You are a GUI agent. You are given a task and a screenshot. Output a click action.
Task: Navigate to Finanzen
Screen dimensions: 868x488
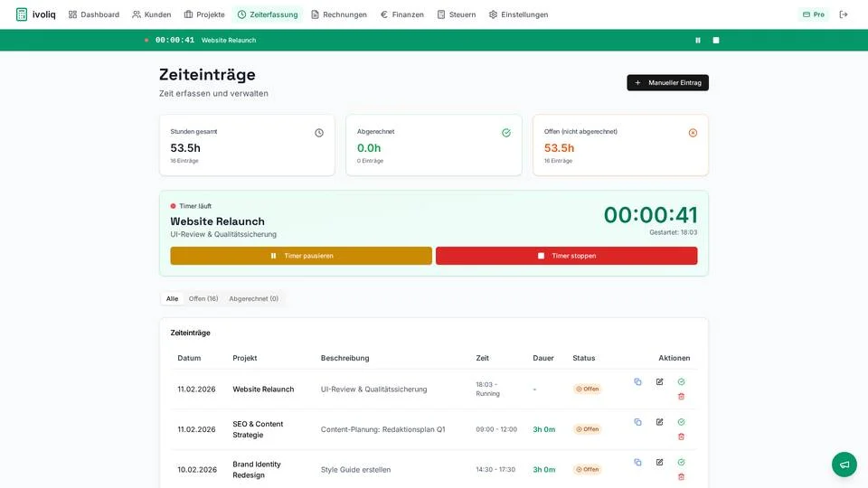(x=401, y=14)
